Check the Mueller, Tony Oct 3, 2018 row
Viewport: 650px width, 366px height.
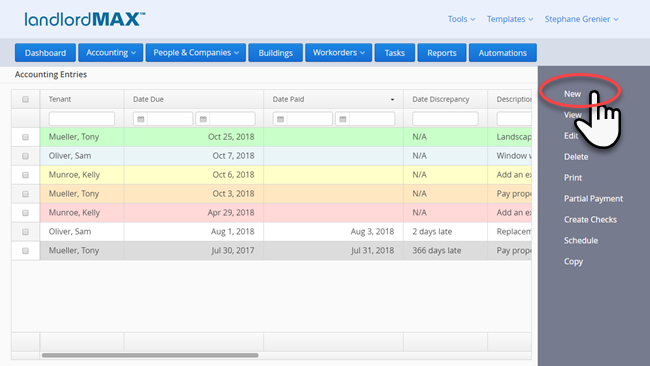[25, 194]
